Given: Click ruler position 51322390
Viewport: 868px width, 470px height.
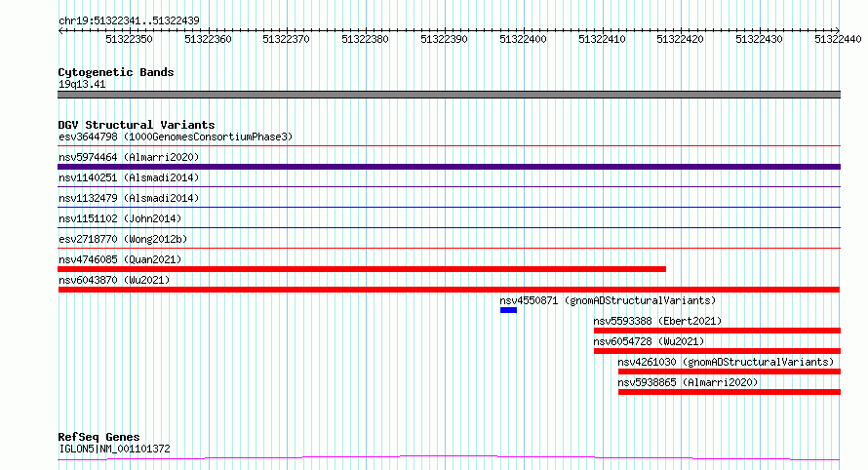Looking at the screenshot, I should click(444, 39).
